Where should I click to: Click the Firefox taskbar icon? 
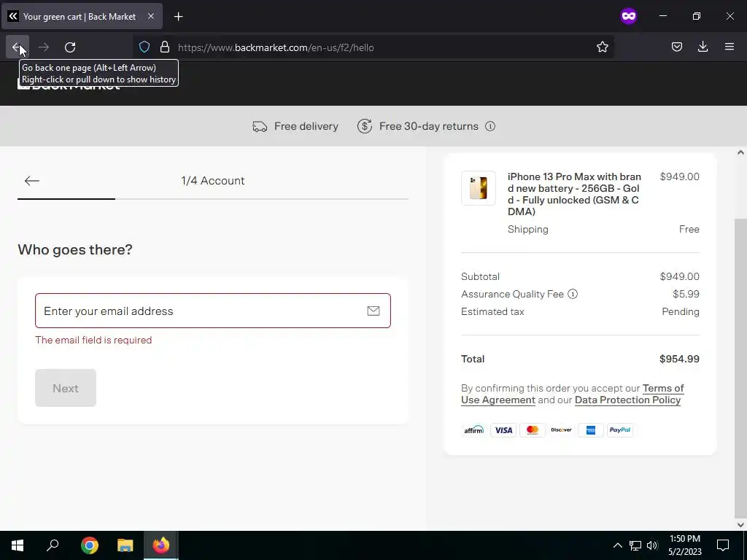tap(161, 545)
